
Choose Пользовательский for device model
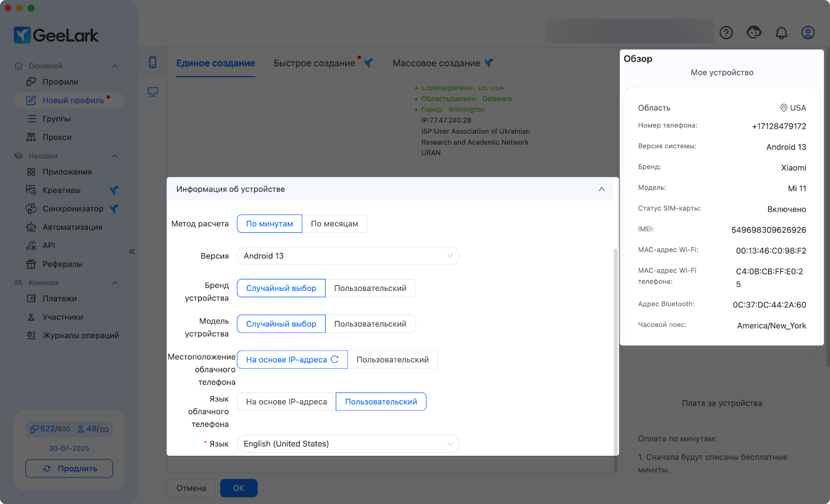(x=370, y=324)
